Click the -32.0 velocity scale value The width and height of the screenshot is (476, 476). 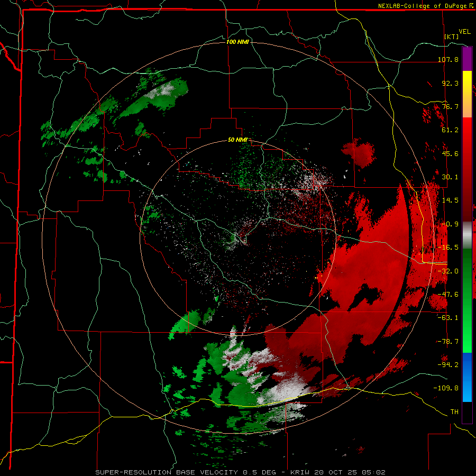pyautogui.click(x=448, y=271)
